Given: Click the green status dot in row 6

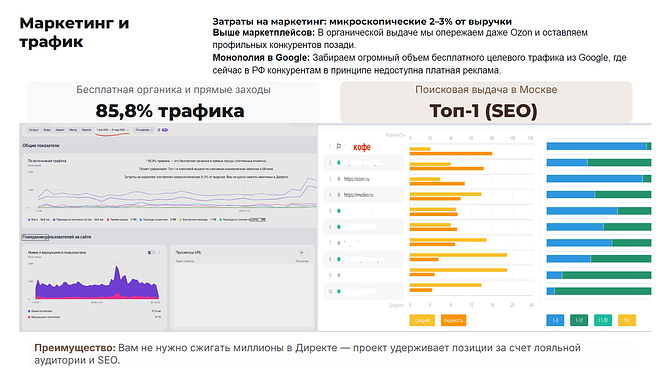Looking at the screenshot, I should [339, 227].
